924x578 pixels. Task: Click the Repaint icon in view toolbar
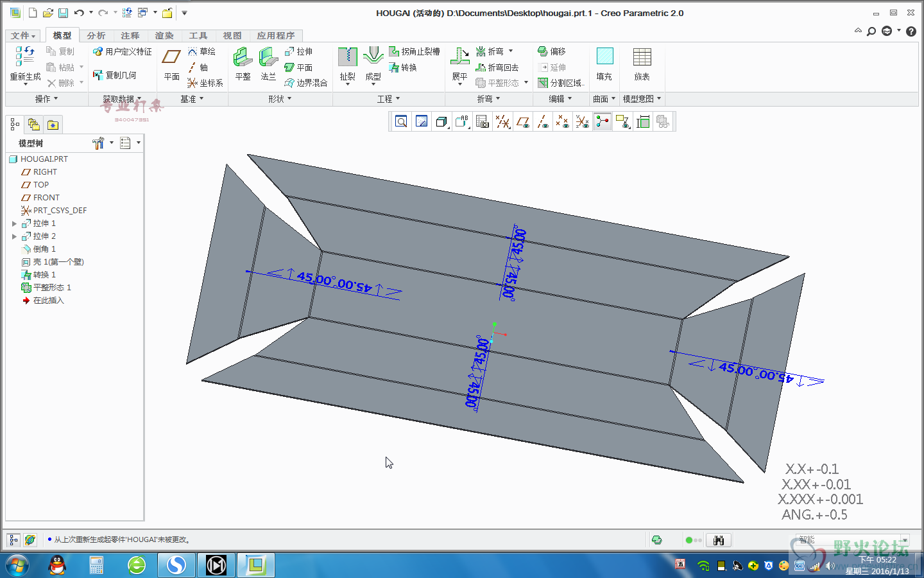pos(422,121)
